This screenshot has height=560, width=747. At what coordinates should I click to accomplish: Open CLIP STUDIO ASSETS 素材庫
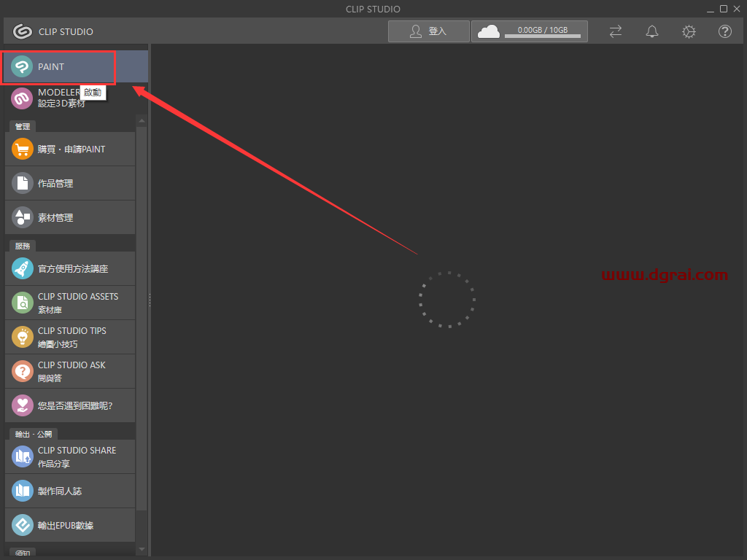coord(70,303)
